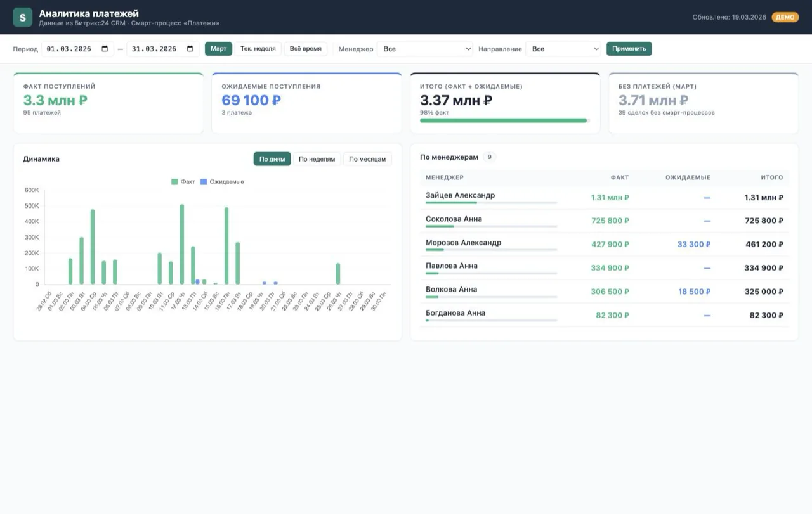The image size is (812, 514).
Task: Open the Направление dropdown
Action: 563,49
